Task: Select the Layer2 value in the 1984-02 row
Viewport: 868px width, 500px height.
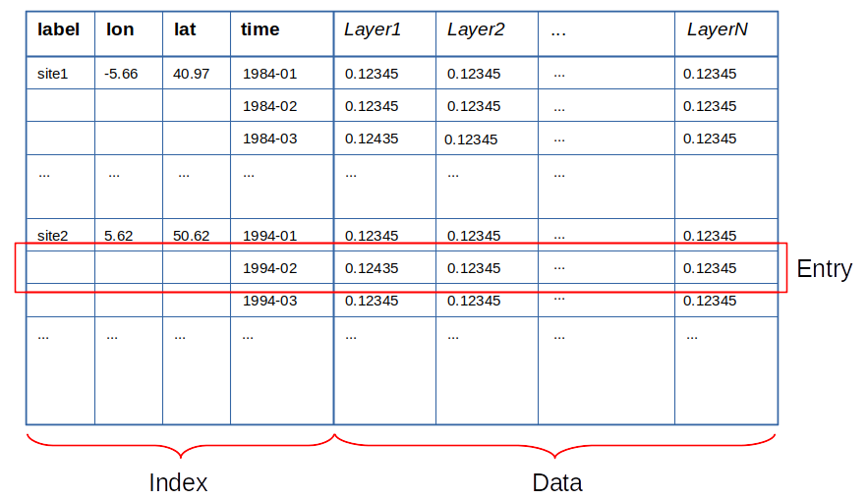Action: click(474, 106)
